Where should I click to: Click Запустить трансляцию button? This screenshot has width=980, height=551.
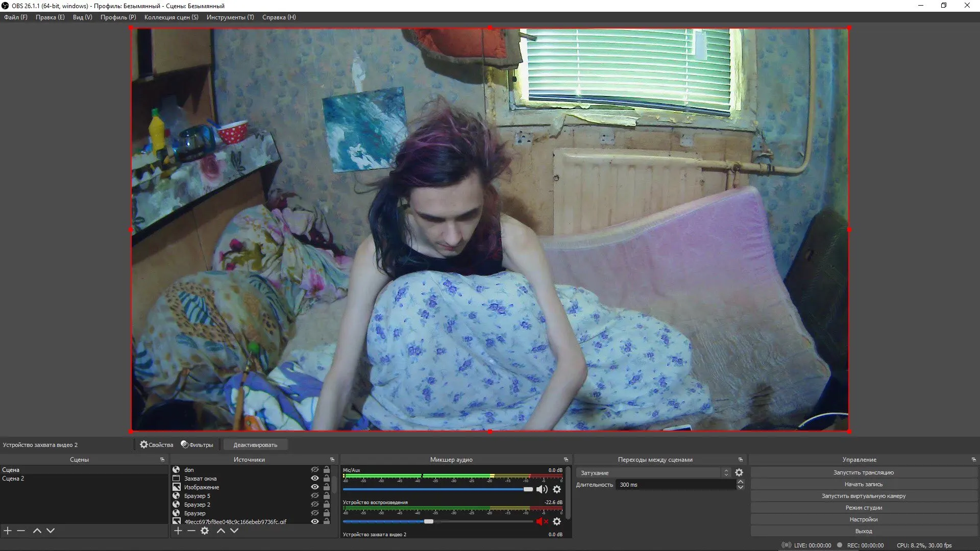[863, 473]
